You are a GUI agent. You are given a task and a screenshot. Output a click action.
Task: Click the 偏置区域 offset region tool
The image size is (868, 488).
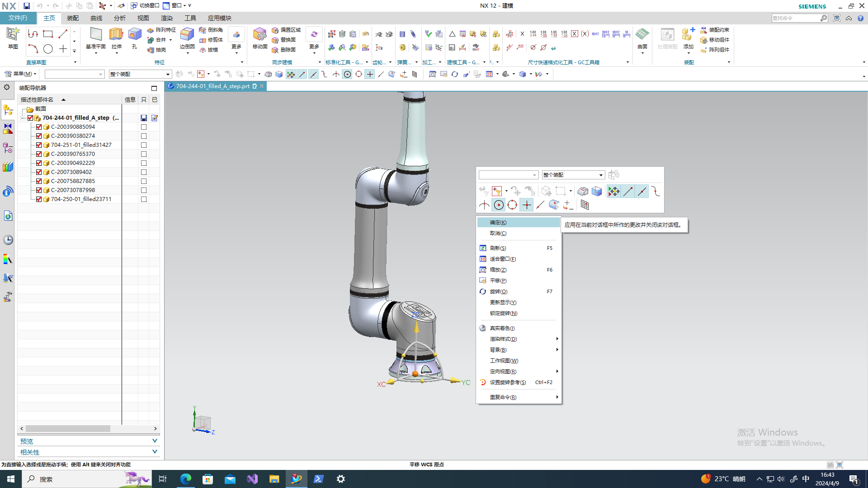(286, 30)
